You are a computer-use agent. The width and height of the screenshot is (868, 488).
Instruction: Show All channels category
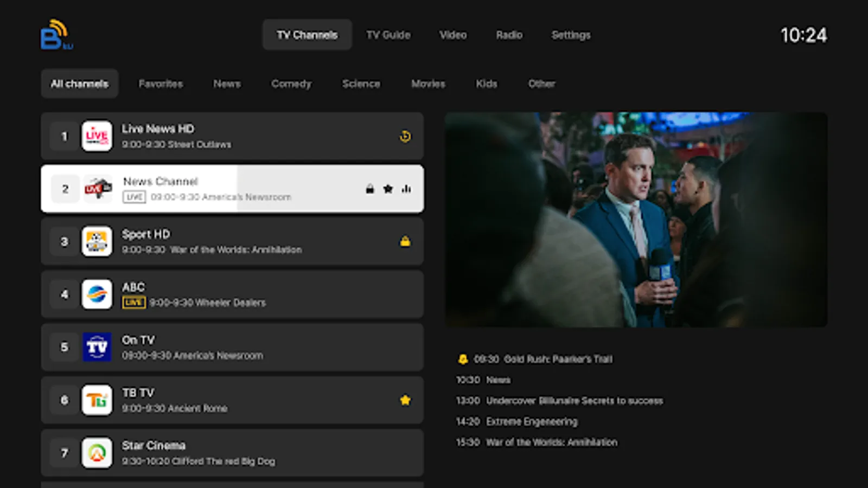click(80, 84)
